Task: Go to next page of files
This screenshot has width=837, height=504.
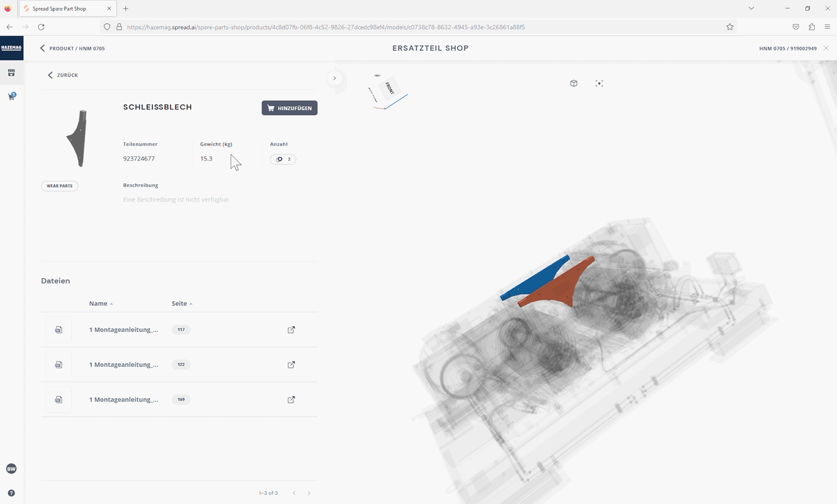Action: [309, 493]
